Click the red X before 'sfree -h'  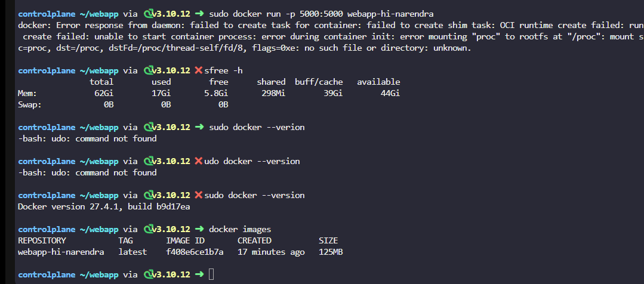199,70
